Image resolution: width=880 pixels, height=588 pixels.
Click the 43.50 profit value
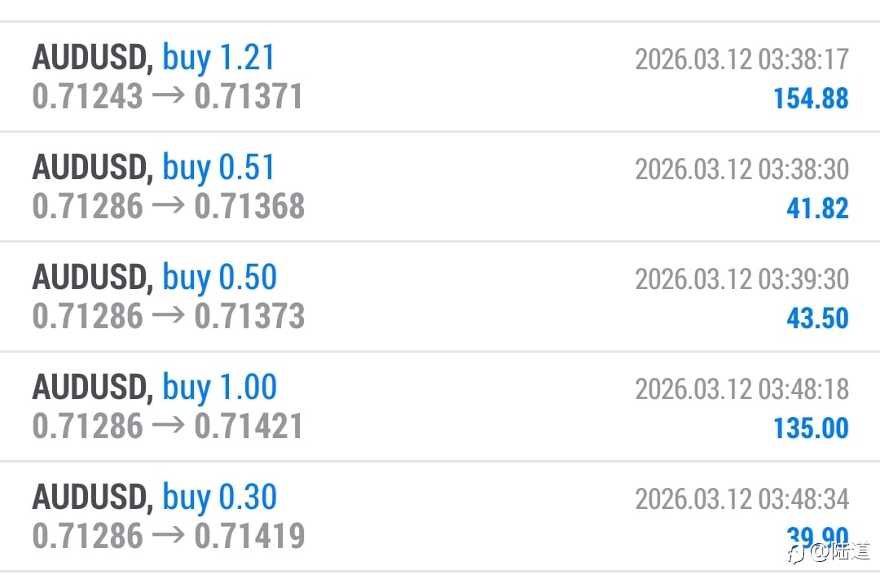[x=817, y=318]
